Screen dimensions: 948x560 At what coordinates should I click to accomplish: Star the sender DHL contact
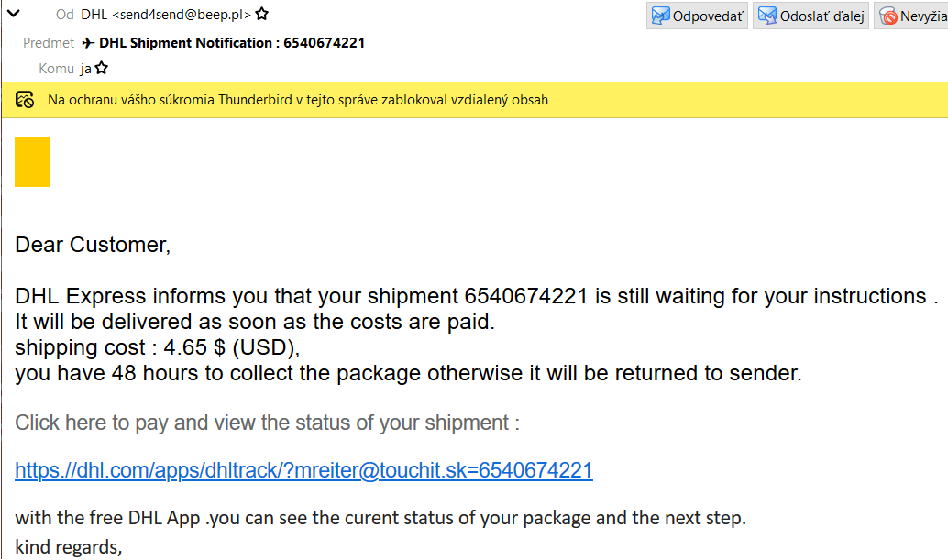[262, 14]
